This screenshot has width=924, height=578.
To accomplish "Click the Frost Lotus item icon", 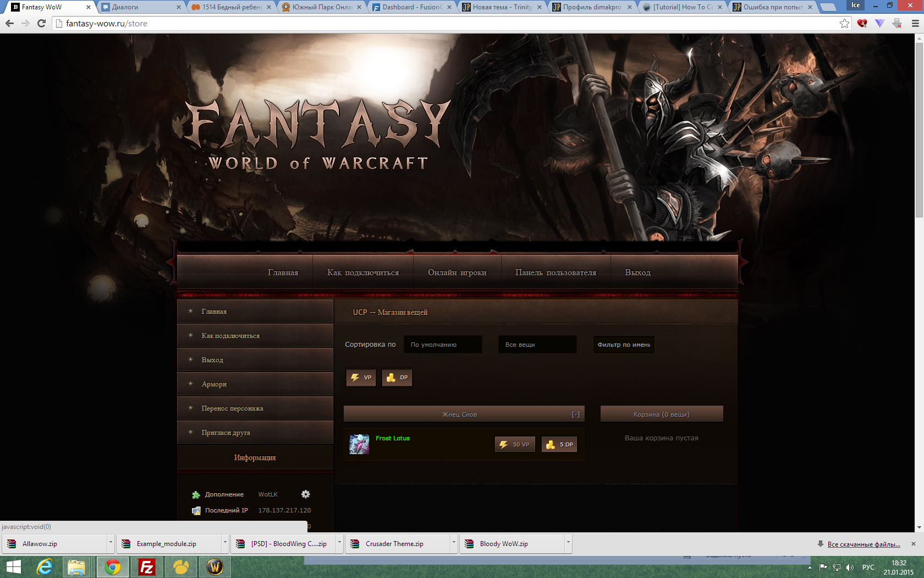I will 359,444.
